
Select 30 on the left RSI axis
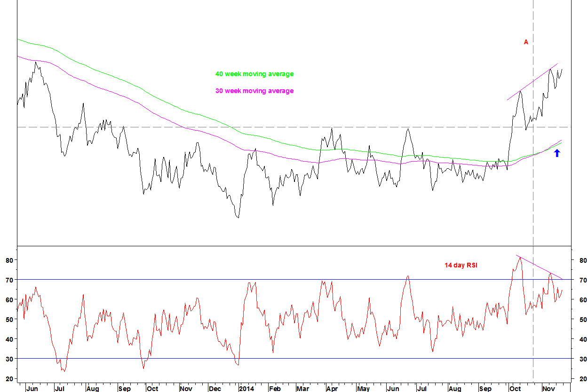tap(8, 359)
